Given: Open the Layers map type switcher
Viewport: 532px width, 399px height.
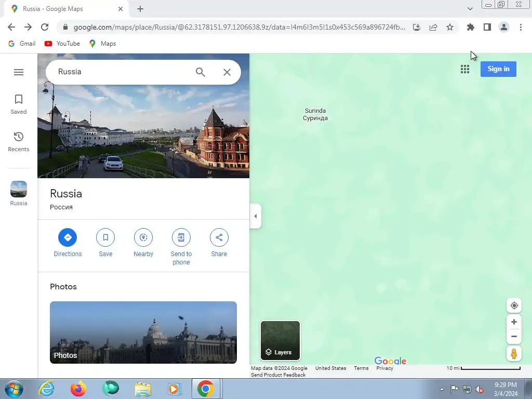Looking at the screenshot, I should click(x=280, y=341).
